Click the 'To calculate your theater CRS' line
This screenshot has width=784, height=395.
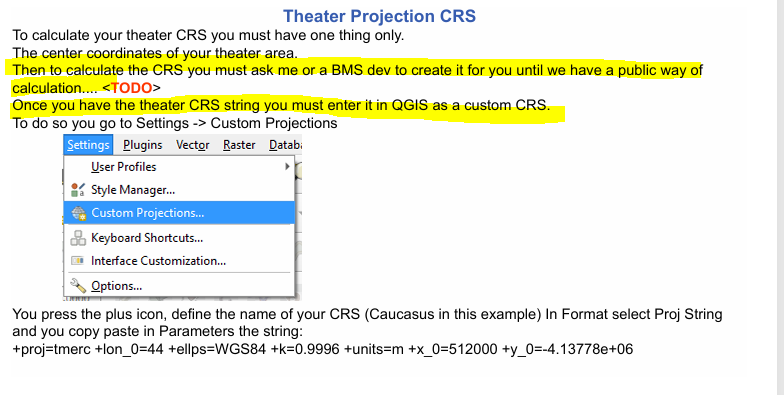point(208,35)
